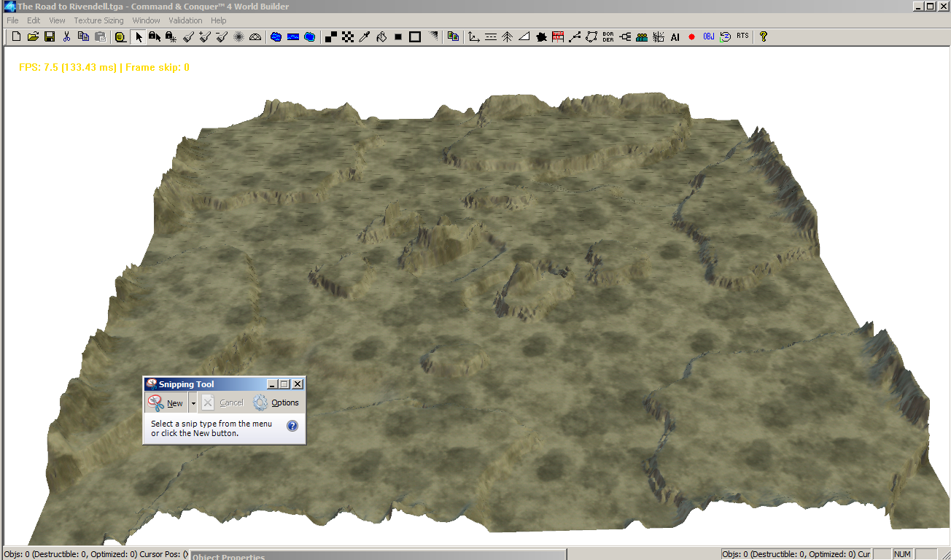
Task: Click the black splat scorch tool
Action: [541, 36]
